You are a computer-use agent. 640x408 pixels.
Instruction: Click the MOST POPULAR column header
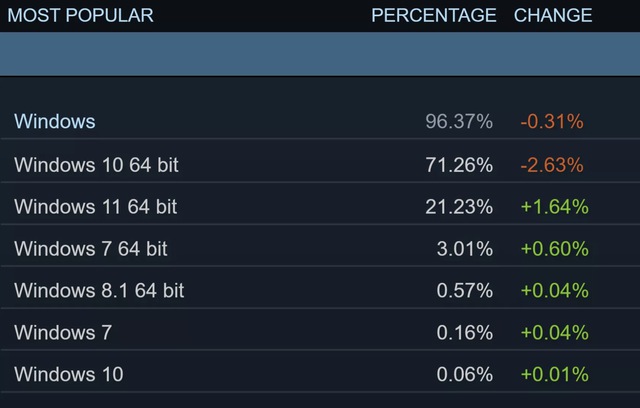click(x=81, y=15)
